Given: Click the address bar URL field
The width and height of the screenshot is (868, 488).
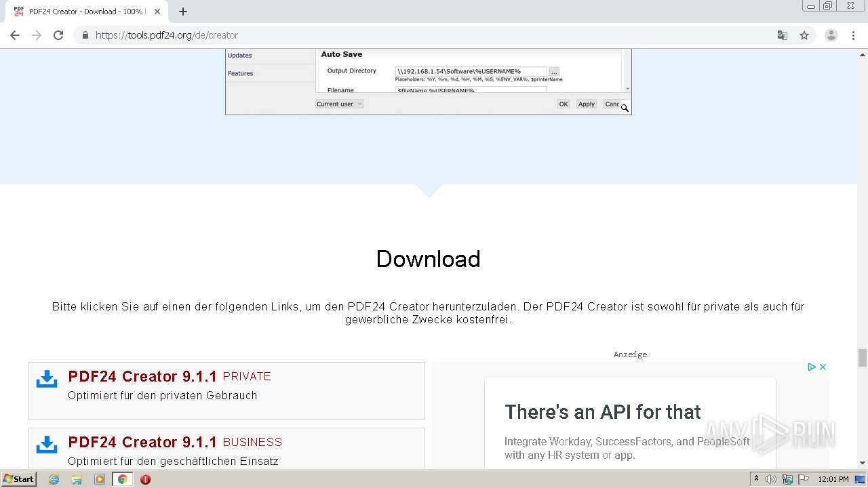Looking at the screenshot, I should tap(434, 35).
